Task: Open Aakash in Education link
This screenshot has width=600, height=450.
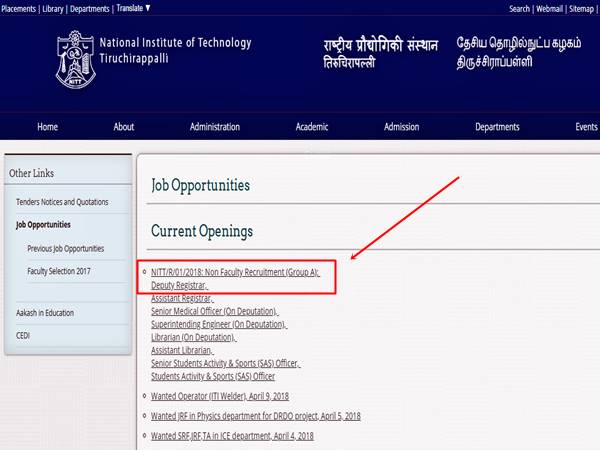Action: point(45,313)
